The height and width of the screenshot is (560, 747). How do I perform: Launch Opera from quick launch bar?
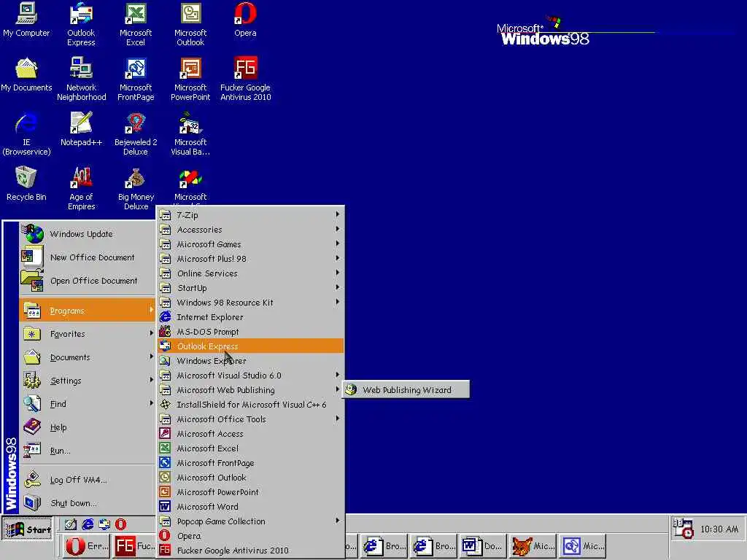[121, 524]
